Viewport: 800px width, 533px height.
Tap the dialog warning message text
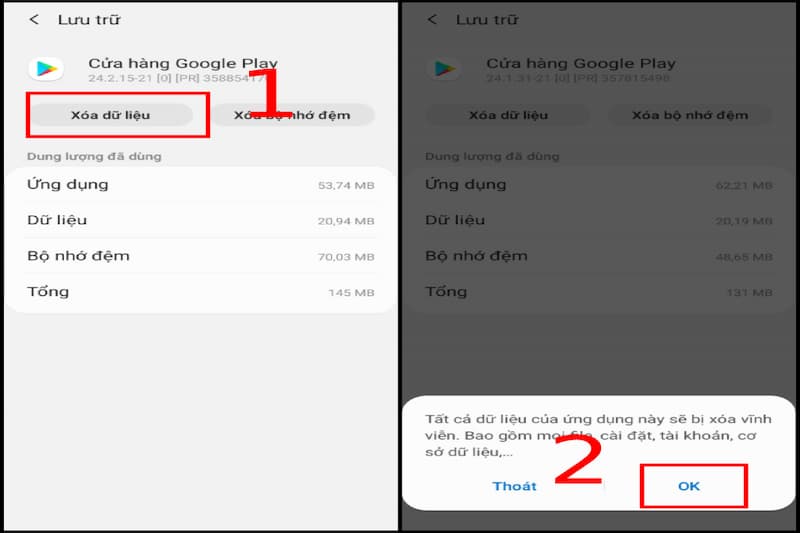tap(598, 436)
